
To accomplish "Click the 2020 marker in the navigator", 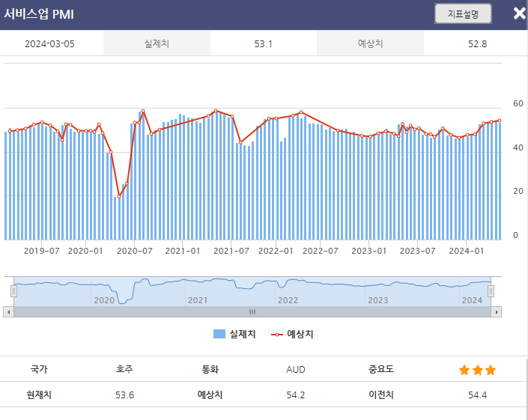I will tap(104, 300).
